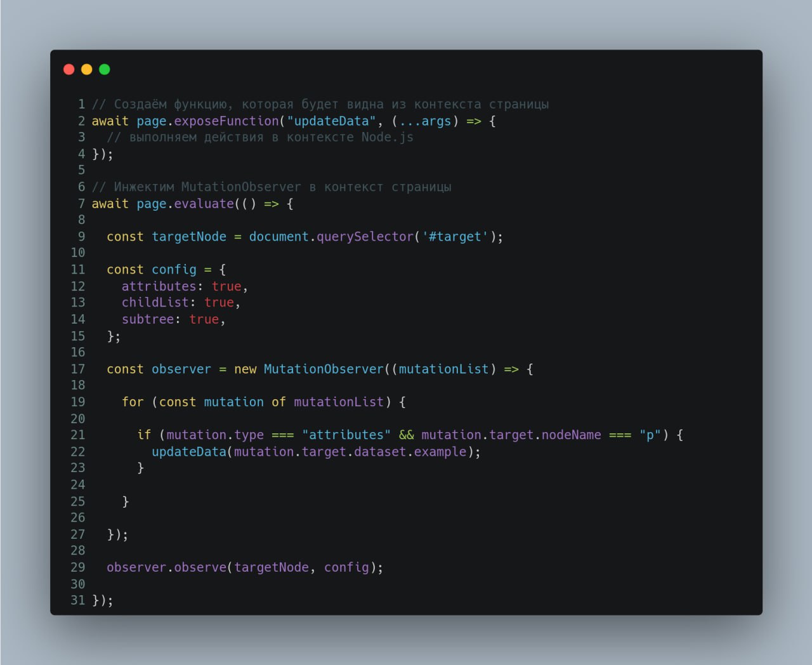Click 'true' value on line 14
The image size is (812, 665).
(204, 319)
